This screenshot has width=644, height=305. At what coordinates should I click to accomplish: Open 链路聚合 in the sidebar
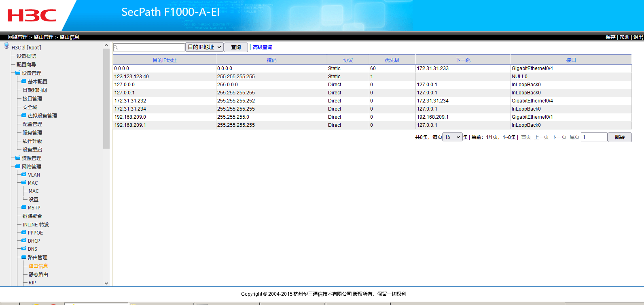[x=32, y=216]
